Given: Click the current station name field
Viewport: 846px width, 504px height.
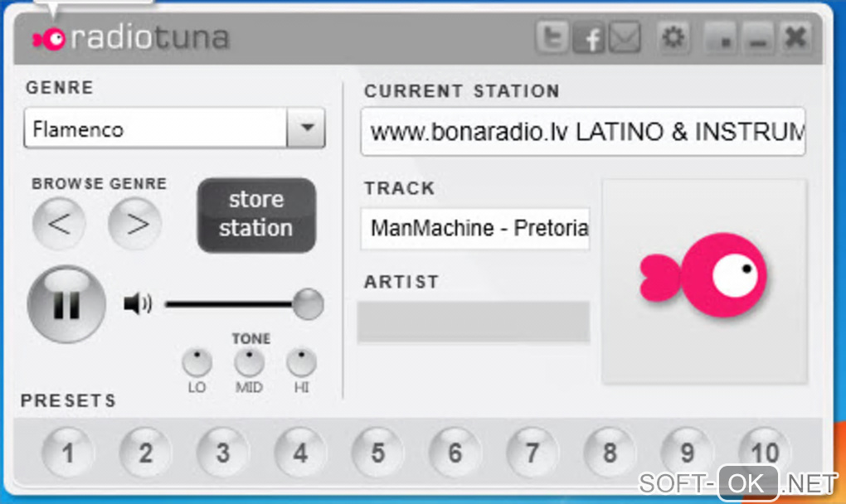Looking at the screenshot, I should pos(583,132).
